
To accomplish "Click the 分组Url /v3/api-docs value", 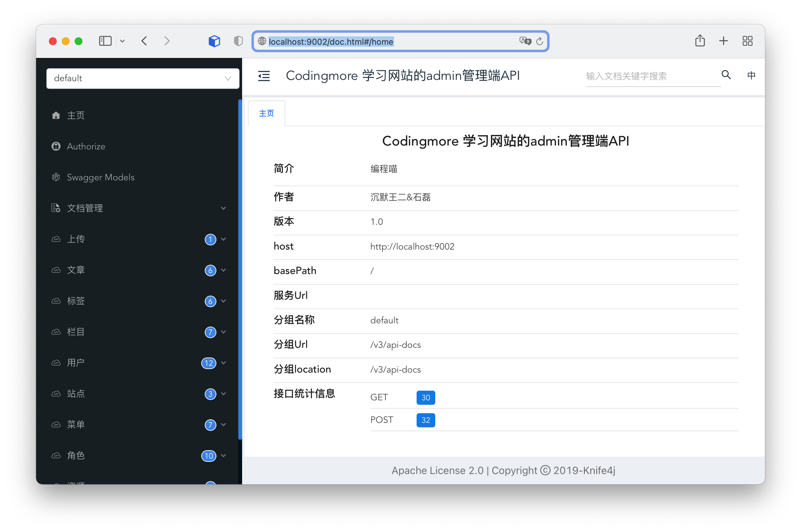I will coord(395,345).
